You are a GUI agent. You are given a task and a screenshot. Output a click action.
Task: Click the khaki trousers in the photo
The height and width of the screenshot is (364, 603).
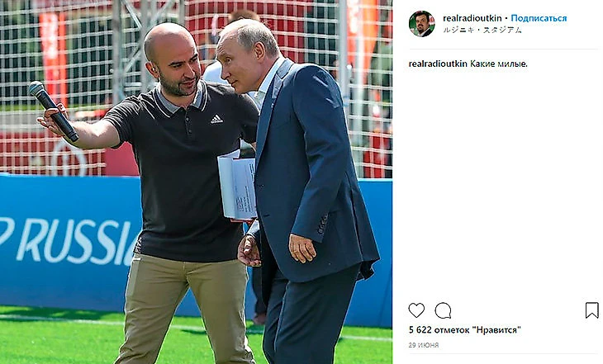tap(184, 310)
